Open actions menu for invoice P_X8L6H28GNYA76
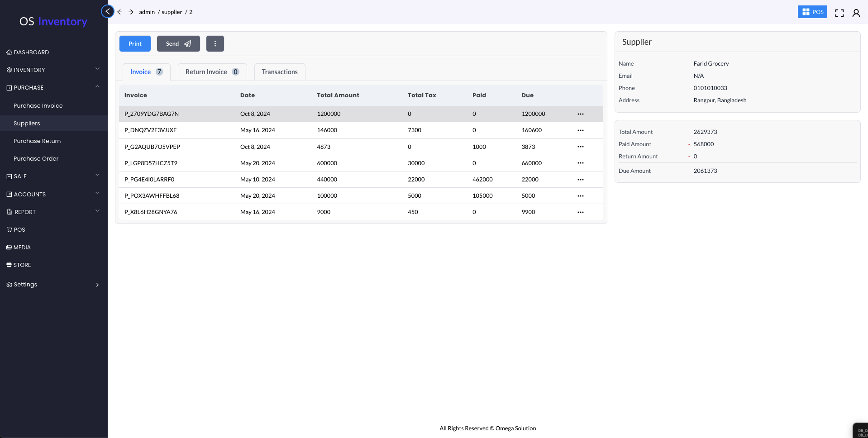Viewport: 868px width, 438px height. [580, 212]
